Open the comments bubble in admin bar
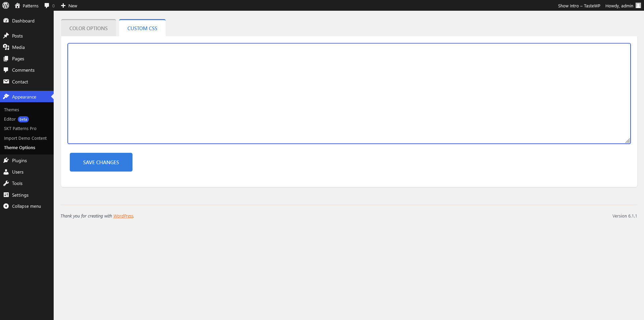This screenshot has width=644, height=320. [x=47, y=6]
